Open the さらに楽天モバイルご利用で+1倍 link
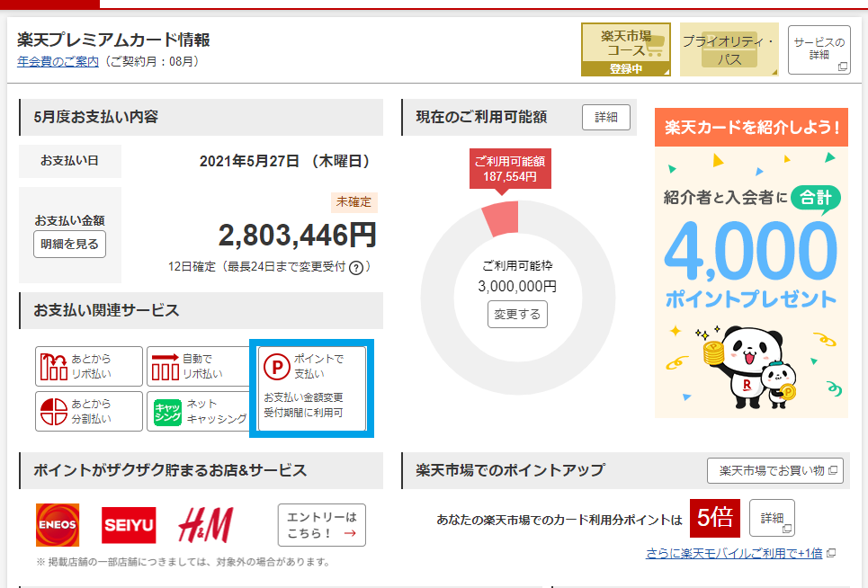 (x=734, y=553)
